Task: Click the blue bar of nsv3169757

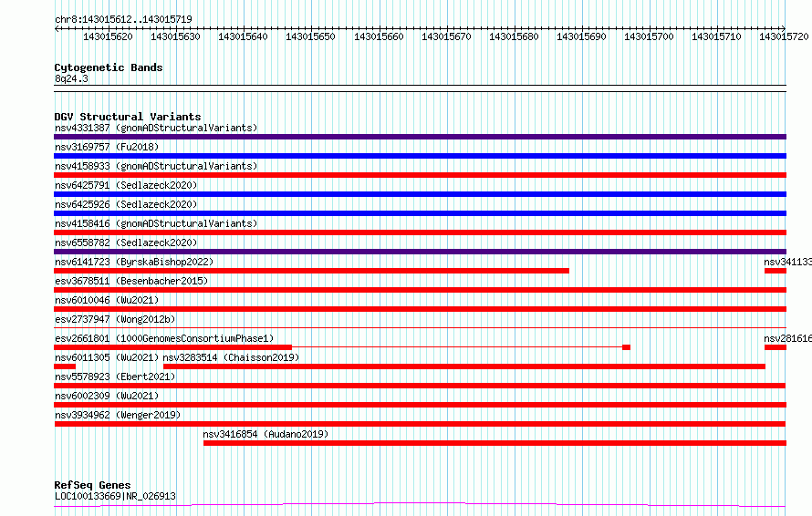Action: (x=420, y=156)
